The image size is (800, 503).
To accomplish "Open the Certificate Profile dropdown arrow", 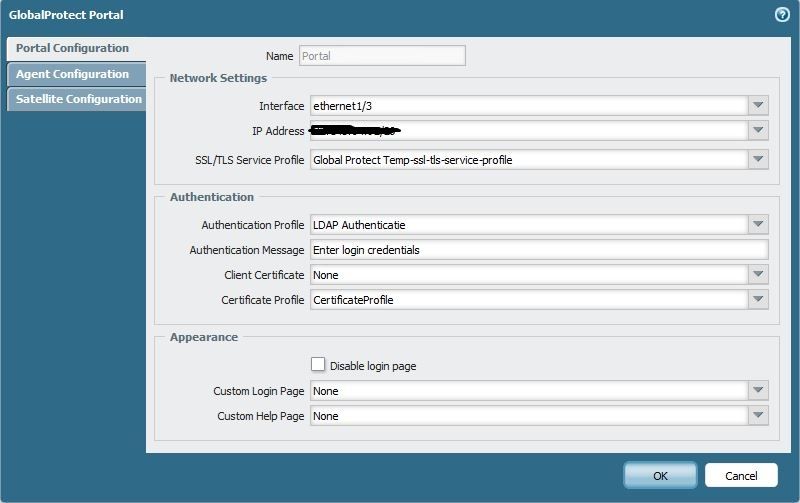I will (x=758, y=300).
